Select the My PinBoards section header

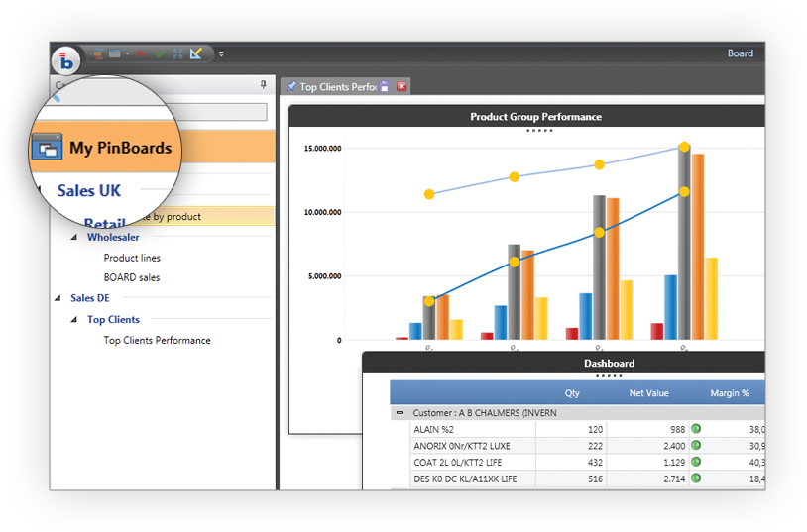click(x=120, y=148)
